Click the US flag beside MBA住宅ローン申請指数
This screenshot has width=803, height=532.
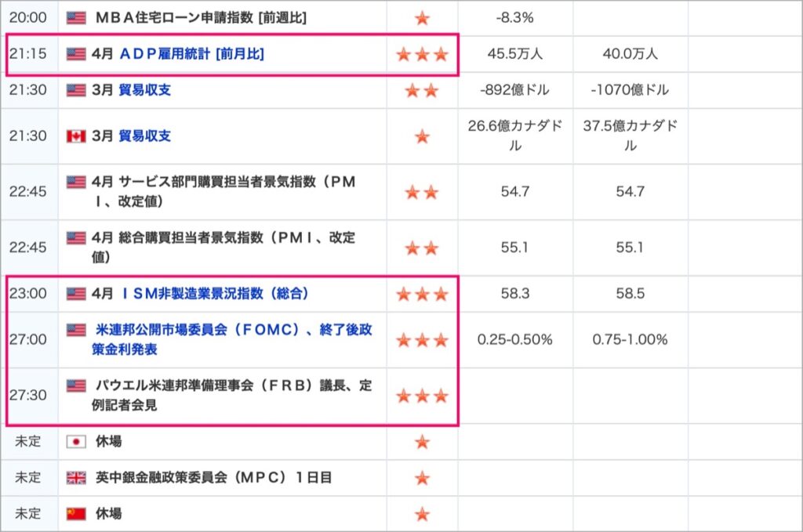76,18
